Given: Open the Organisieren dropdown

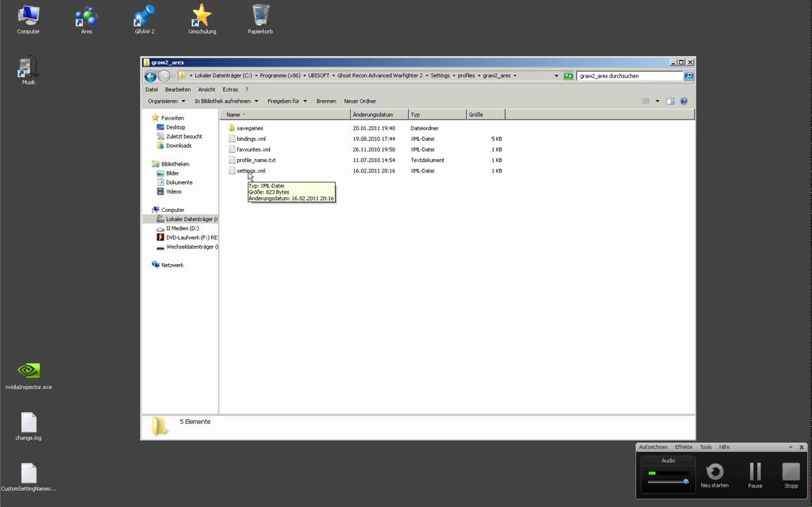Looking at the screenshot, I should point(166,101).
